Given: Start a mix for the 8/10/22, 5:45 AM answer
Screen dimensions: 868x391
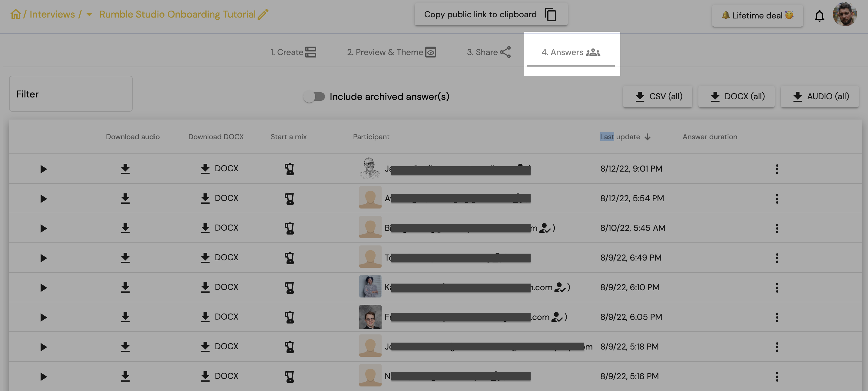Looking at the screenshot, I should tap(289, 228).
